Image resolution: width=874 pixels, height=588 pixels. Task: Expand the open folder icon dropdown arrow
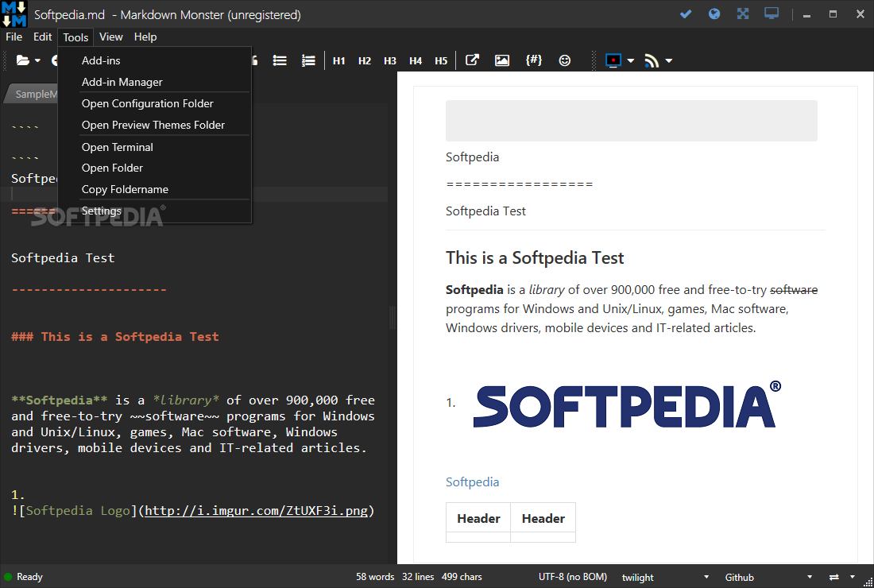coord(37,61)
